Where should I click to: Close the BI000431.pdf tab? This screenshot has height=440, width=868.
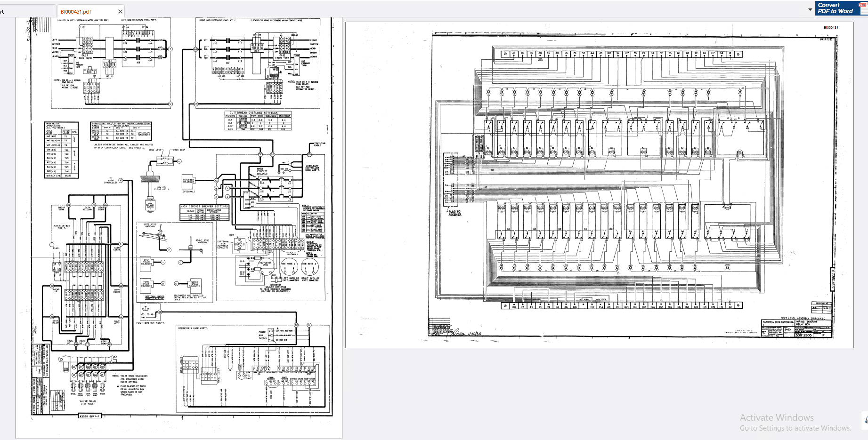(120, 11)
